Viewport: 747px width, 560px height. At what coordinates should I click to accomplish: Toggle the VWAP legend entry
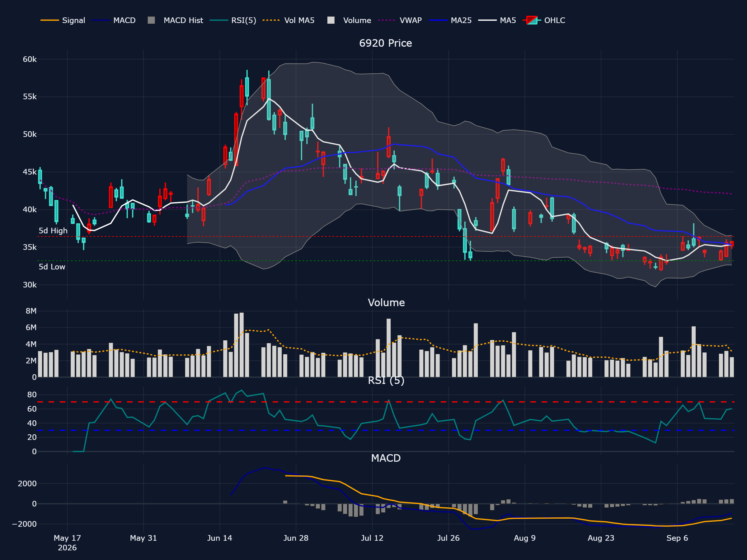coord(400,20)
